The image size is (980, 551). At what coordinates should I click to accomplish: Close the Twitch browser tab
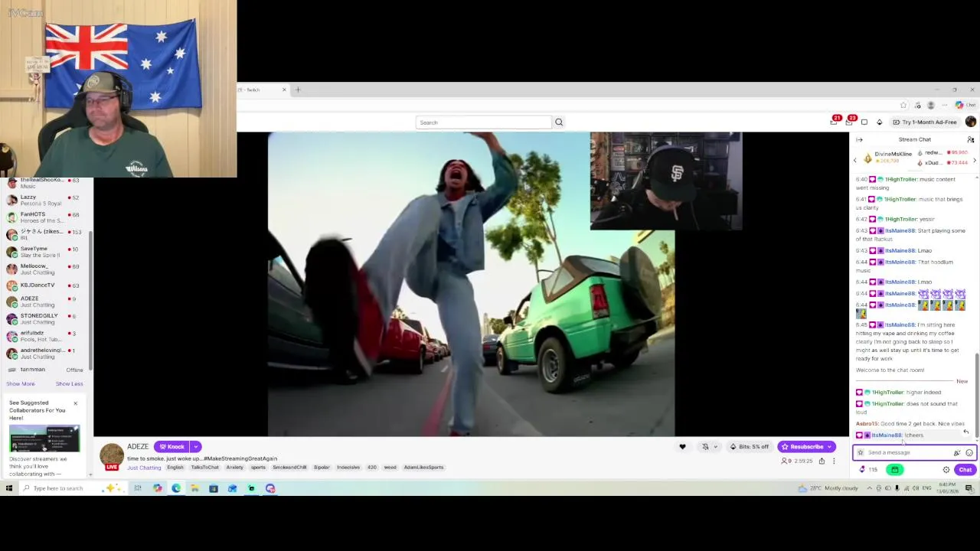click(x=284, y=90)
